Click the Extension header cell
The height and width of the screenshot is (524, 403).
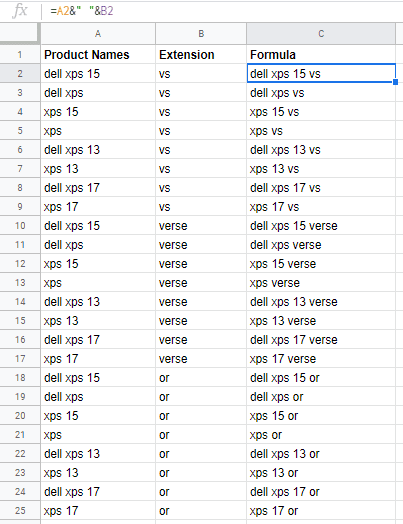click(201, 54)
